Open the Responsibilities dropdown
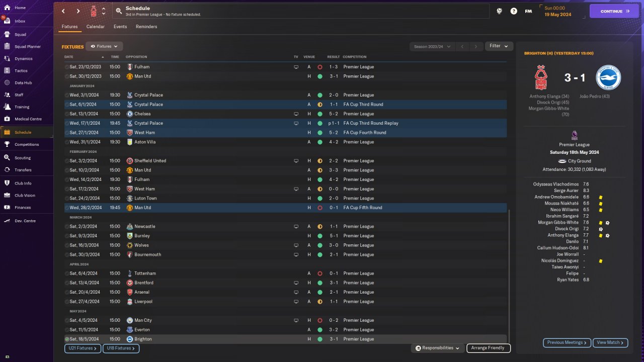Viewport: 644px width, 362px height. coord(437,348)
